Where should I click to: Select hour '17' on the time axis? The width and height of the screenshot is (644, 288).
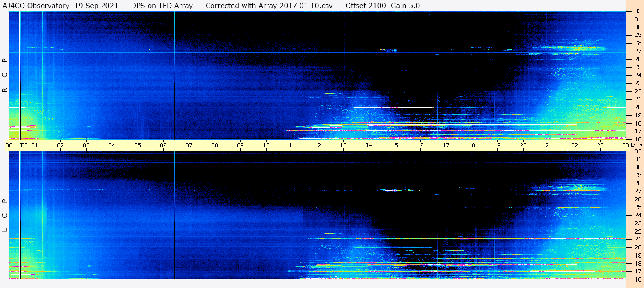(x=446, y=145)
